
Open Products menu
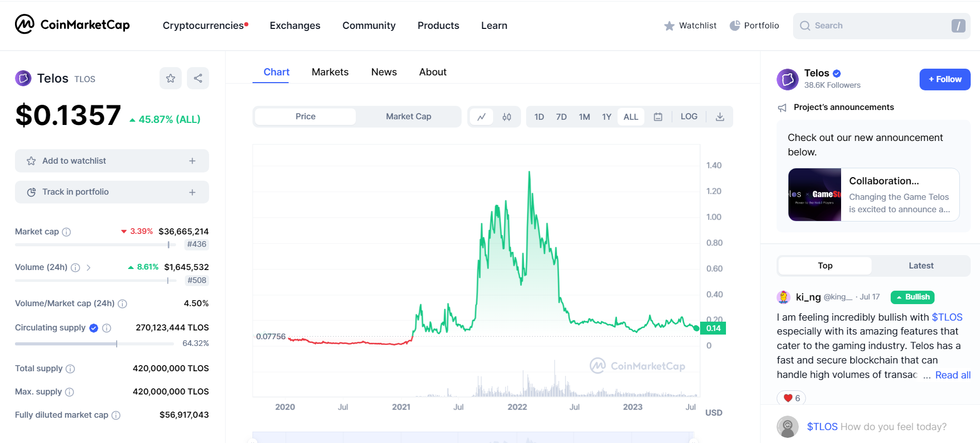(438, 25)
